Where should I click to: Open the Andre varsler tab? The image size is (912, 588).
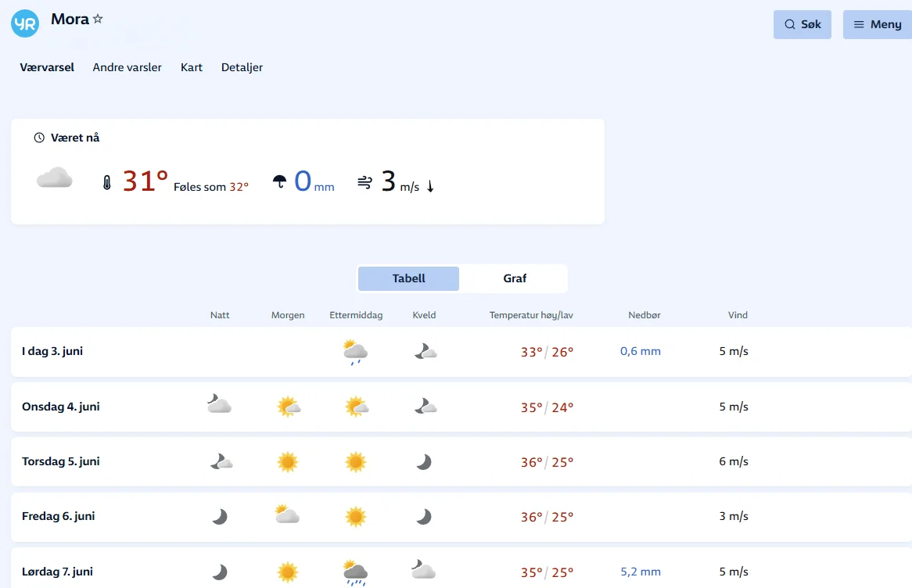[127, 67]
